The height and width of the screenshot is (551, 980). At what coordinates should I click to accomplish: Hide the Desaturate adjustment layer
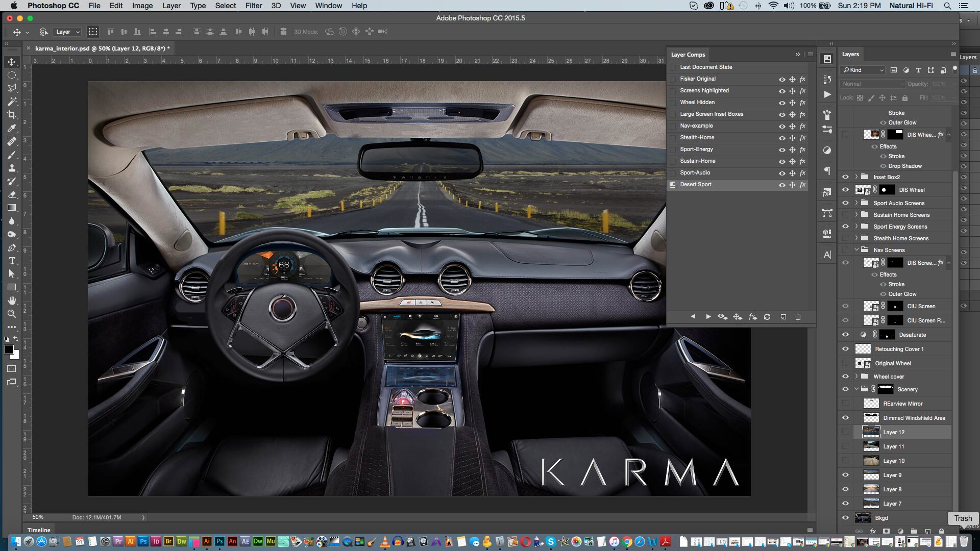coord(845,335)
